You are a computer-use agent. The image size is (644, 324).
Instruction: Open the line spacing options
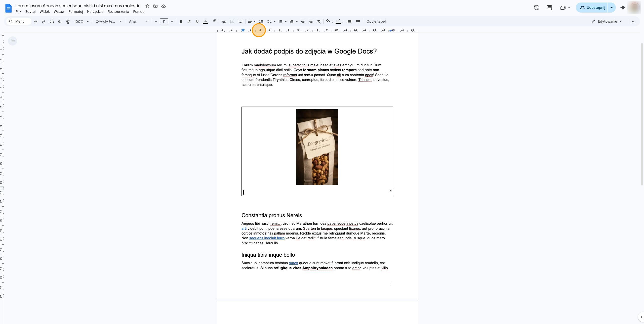(x=261, y=22)
